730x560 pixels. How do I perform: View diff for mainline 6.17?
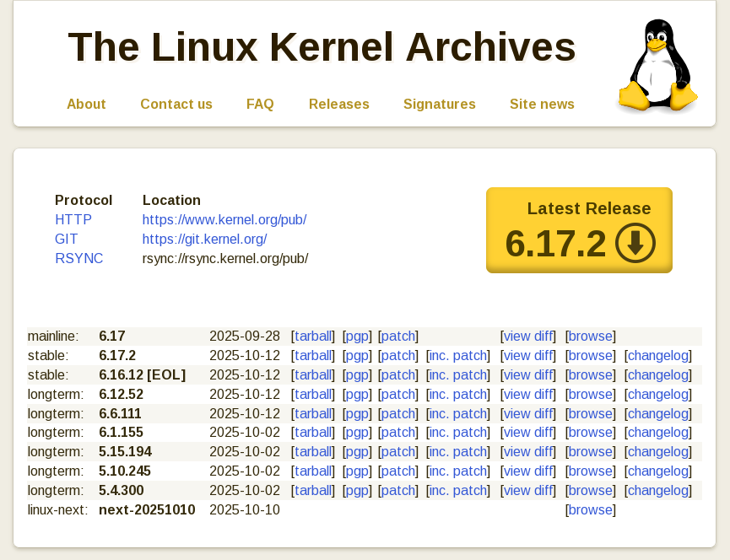point(528,337)
